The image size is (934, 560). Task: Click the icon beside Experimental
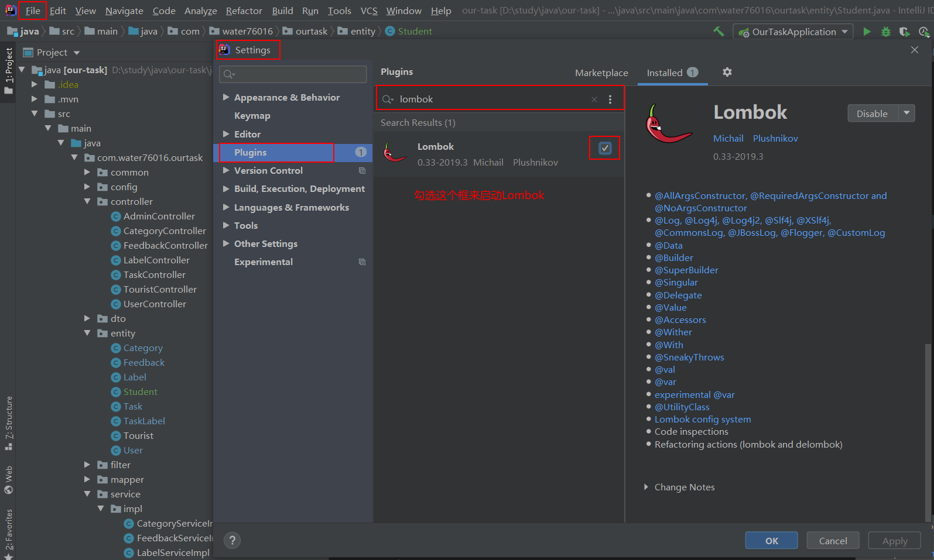click(362, 262)
